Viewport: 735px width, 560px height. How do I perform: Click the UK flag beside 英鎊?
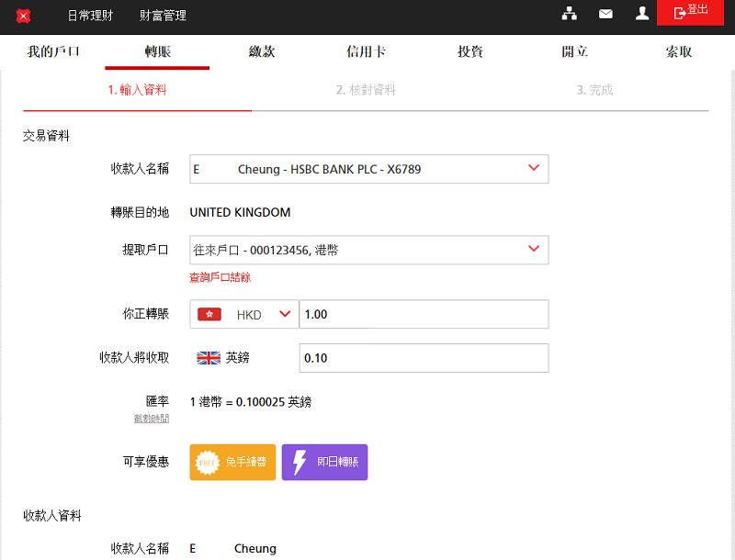tap(209, 358)
